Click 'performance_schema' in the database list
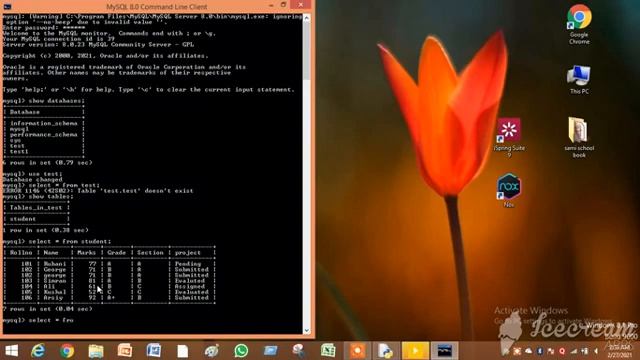 pos(44,134)
